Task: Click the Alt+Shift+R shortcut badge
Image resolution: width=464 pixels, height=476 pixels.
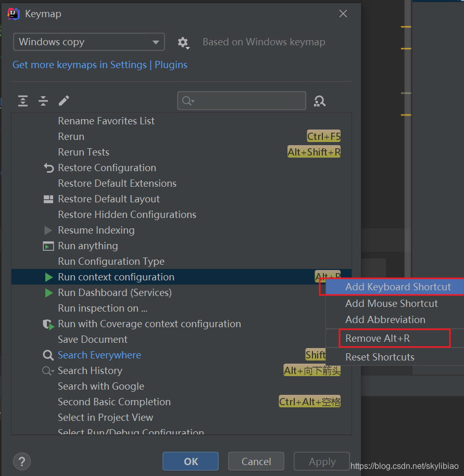Action: (314, 152)
